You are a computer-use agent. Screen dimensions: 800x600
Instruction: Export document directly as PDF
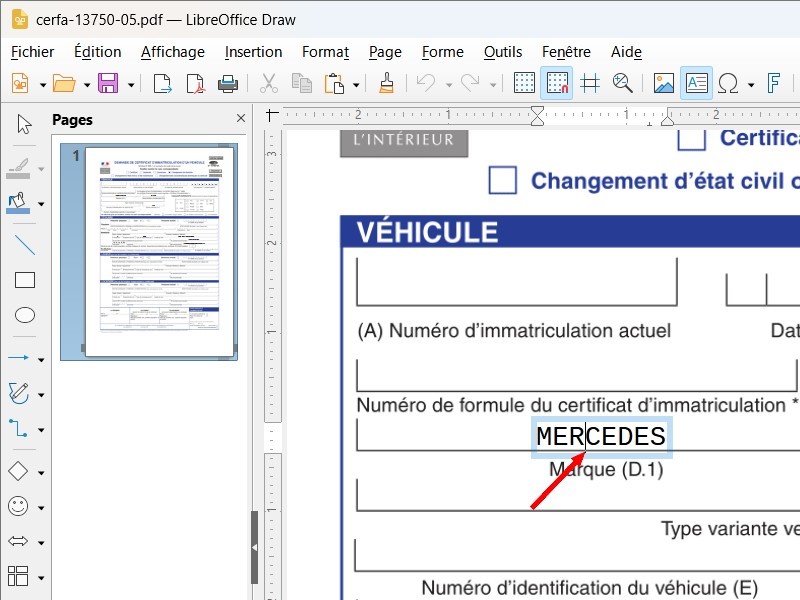(x=196, y=84)
